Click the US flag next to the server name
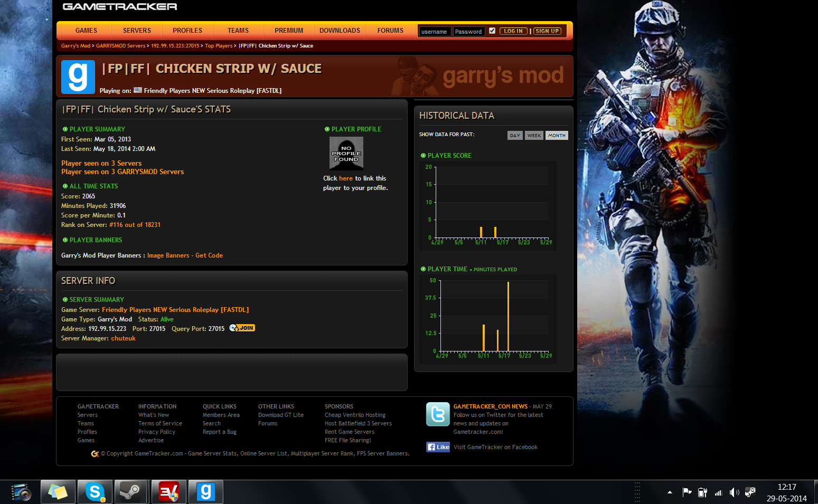This screenshot has width=818, height=504. click(138, 90)
